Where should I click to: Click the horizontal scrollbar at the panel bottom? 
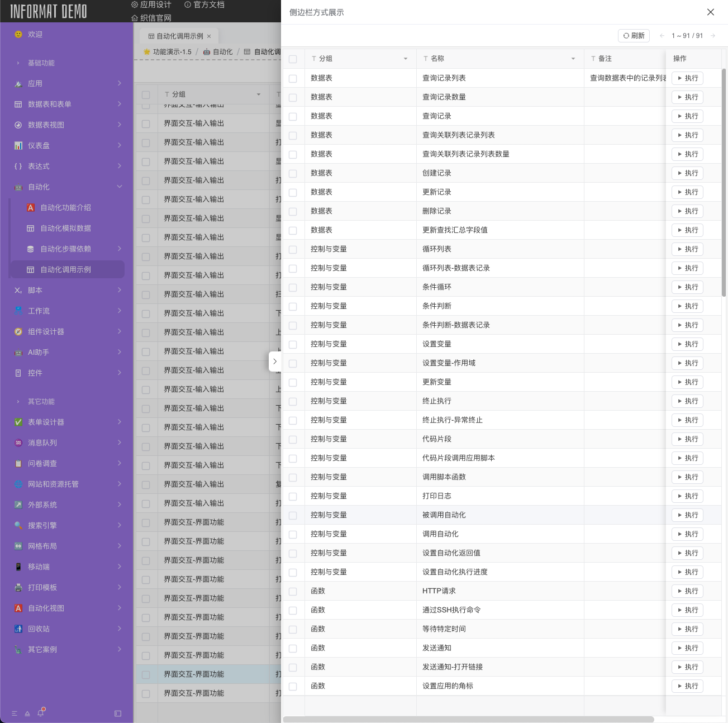[x=468, y=719]
